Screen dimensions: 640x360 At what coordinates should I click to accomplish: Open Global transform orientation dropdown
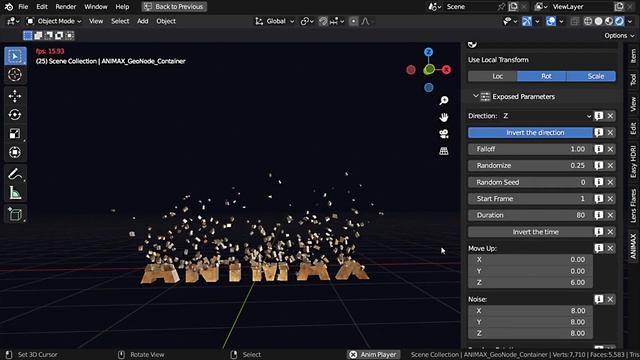[x=275, y=21]
